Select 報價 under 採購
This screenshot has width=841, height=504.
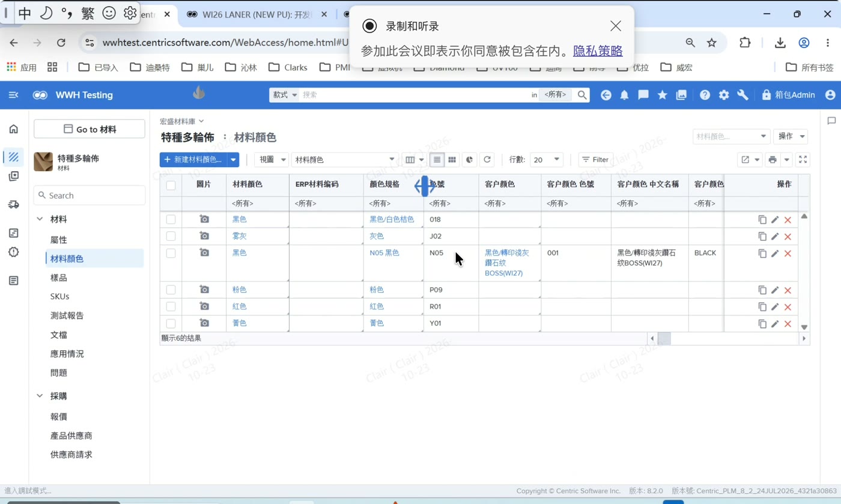coord(59,416)
